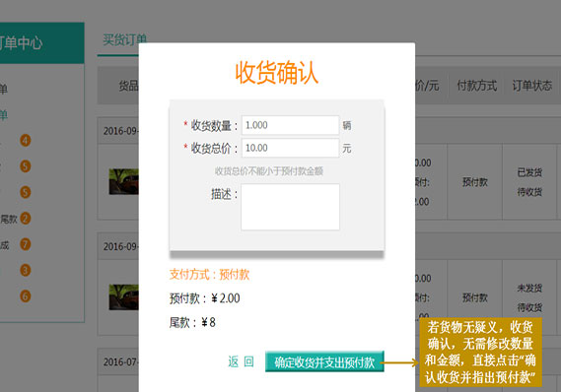Click the orange badge showing 2 beside 尾款
561x392 pixels.
(25, 219)
